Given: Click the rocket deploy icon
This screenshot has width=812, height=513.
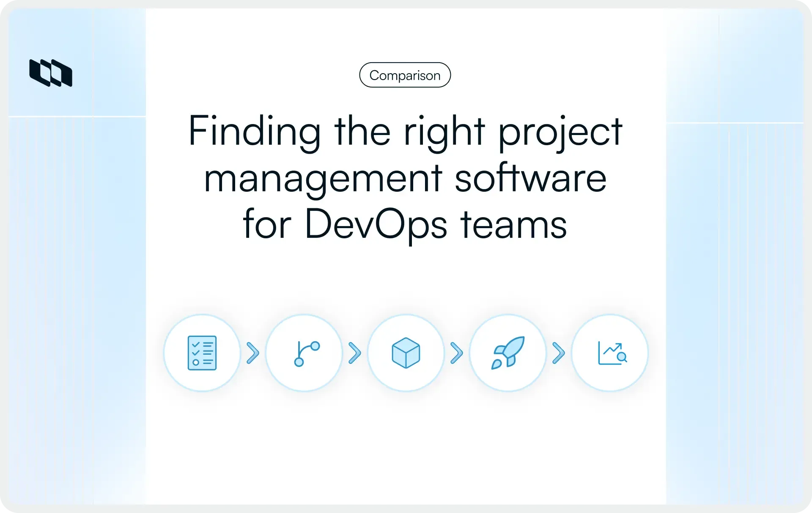Looking at the screenshot, I should [508, 353].
